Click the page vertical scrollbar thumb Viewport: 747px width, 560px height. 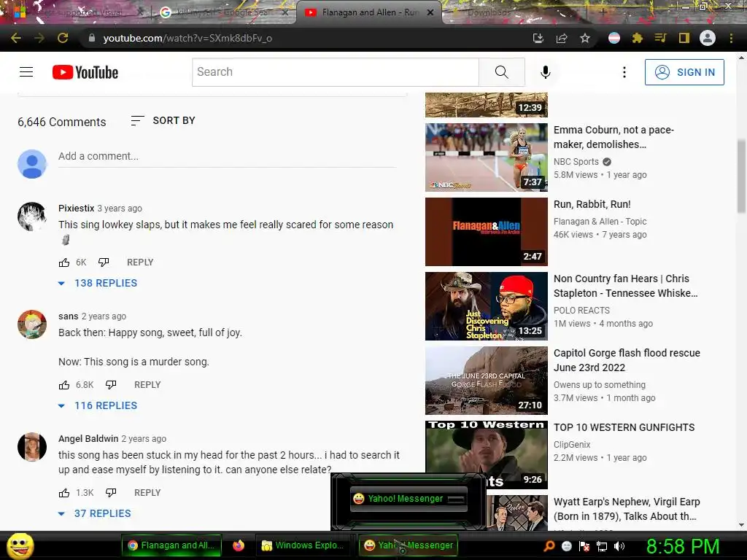(x=741, y=176)
